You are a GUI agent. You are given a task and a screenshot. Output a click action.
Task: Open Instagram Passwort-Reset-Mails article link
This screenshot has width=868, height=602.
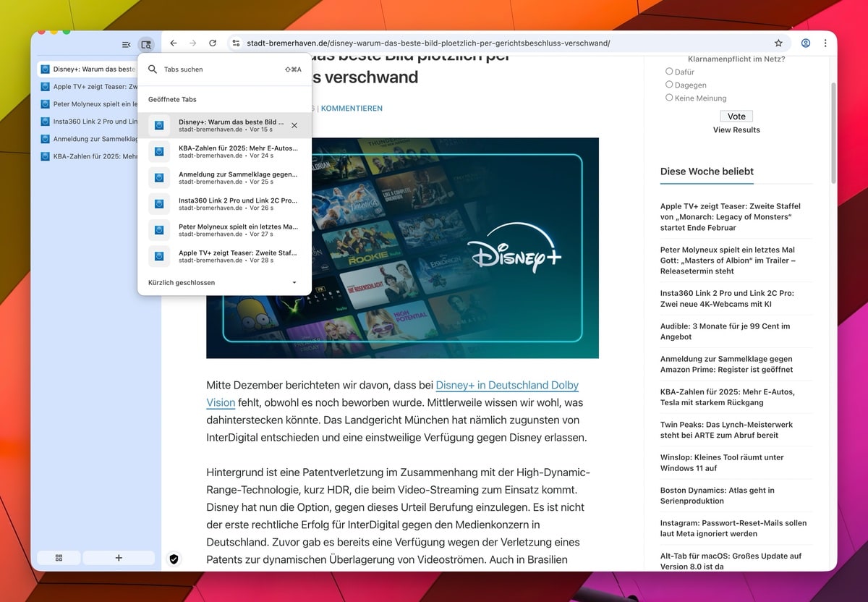[733, 528]
